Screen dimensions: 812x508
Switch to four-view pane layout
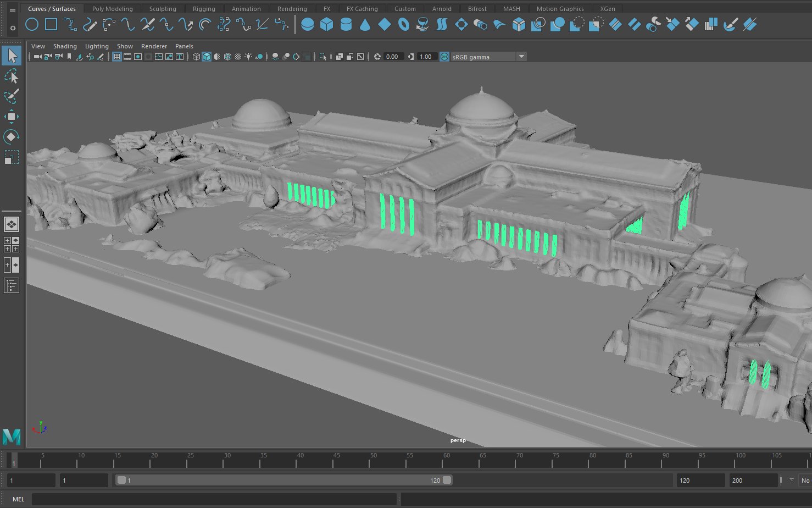[12, 245]
